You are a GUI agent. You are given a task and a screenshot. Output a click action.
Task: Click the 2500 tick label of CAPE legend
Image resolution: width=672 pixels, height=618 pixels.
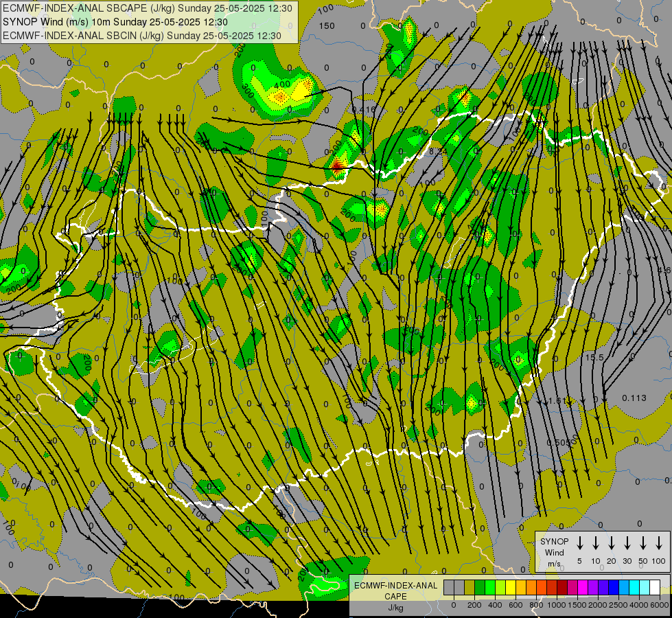618,605
